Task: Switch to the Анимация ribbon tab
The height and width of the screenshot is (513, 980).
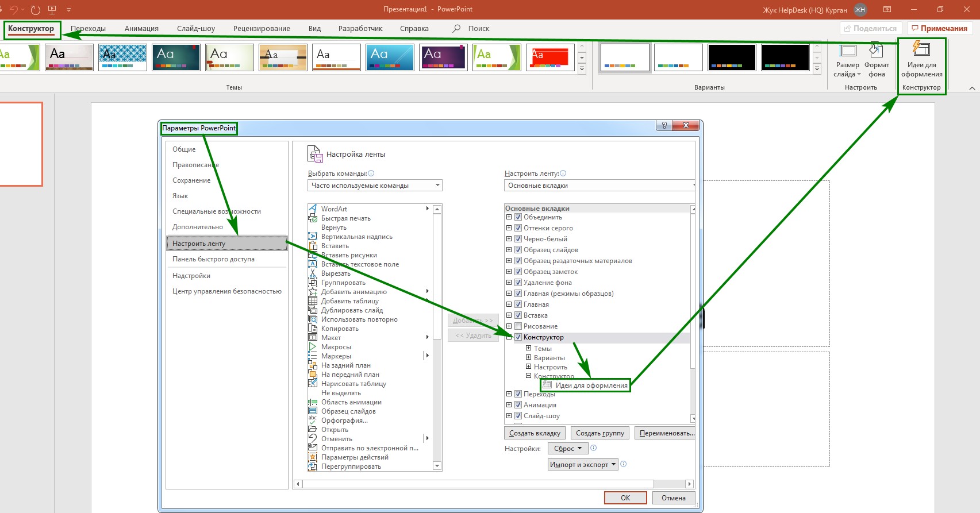Action: (141, 28)
